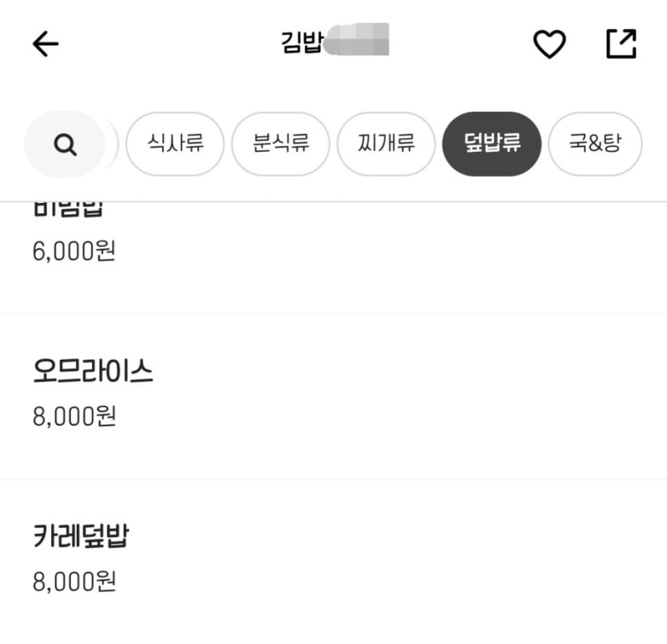Choose the 카레덮밥 menu item
Screen dimensions: 667x644
click(81, 536)
